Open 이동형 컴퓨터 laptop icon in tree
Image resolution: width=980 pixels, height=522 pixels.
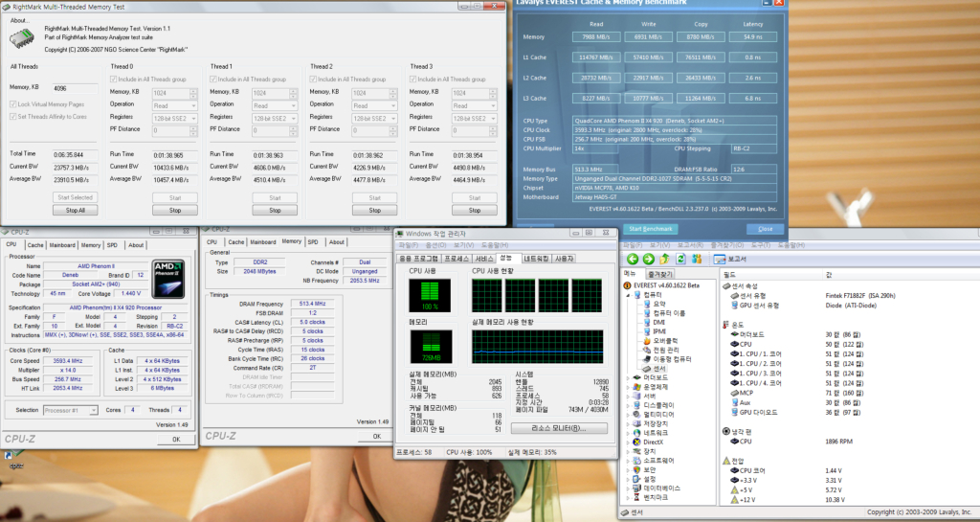[647, 359]
